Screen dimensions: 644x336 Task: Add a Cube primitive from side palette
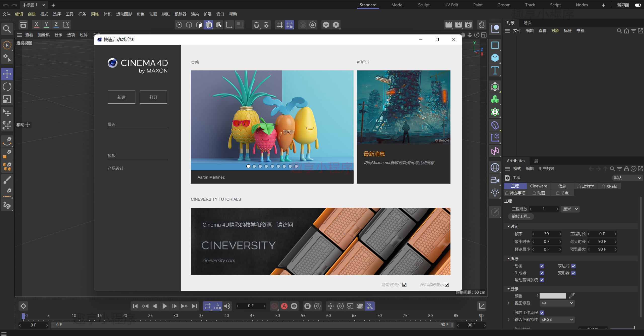495,58
